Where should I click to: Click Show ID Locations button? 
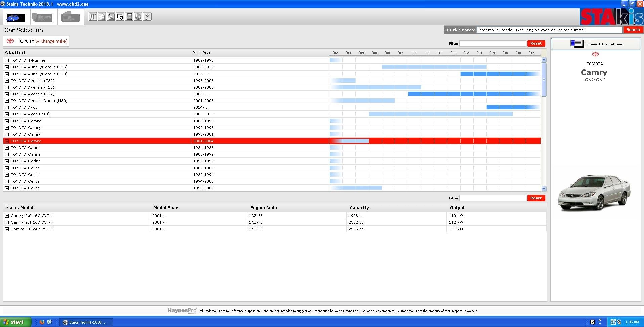coord(595,44)
